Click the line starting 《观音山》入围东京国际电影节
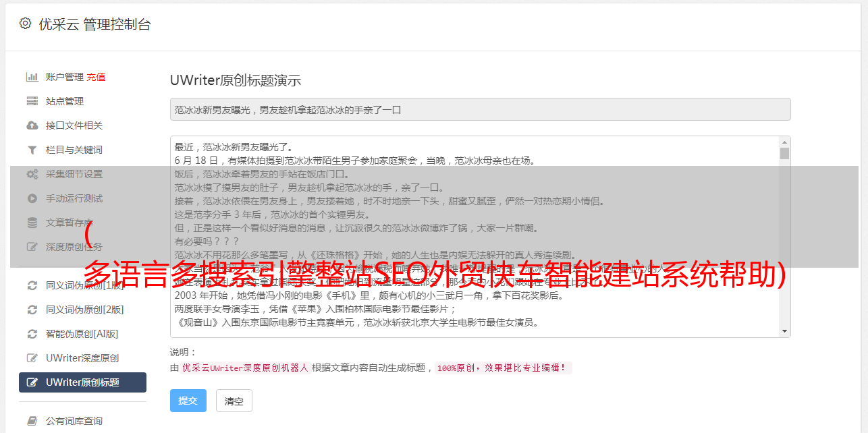This screenshot has height=433, width=868. point(356,322)
